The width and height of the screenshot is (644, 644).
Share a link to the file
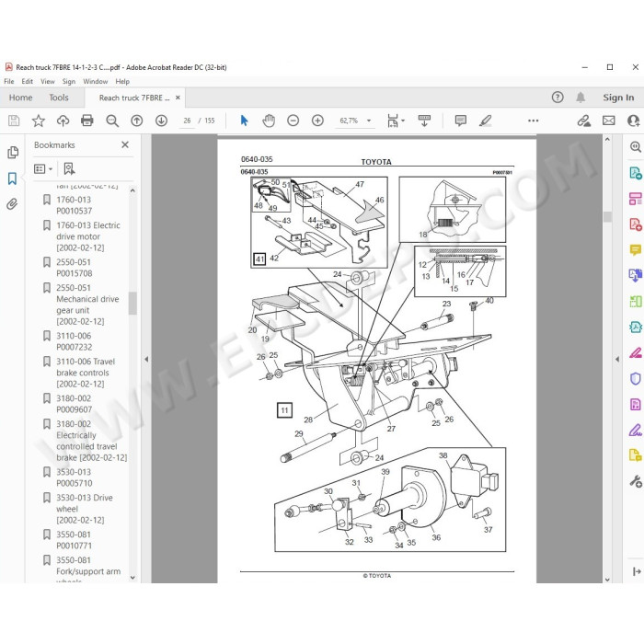[x=583, y=121]
